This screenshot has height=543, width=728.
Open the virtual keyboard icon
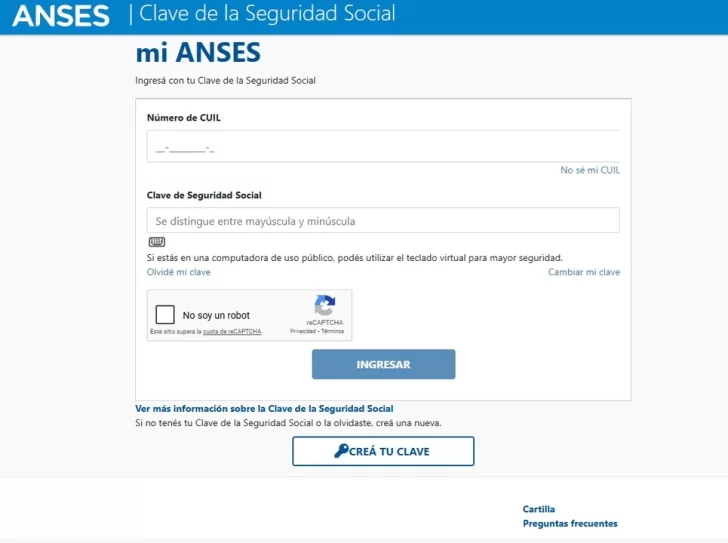tap(156, 242)
